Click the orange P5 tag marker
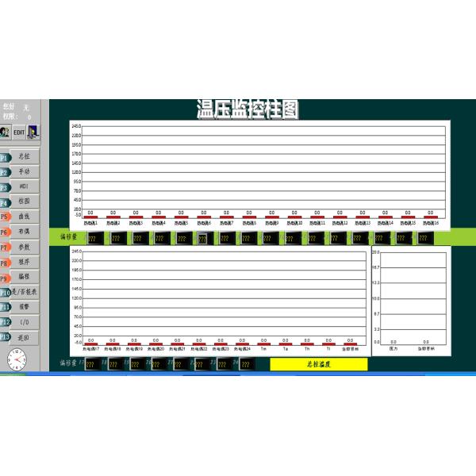Image resolution: width=476 pixels, height=476 pixels. [x=4, y=216]
